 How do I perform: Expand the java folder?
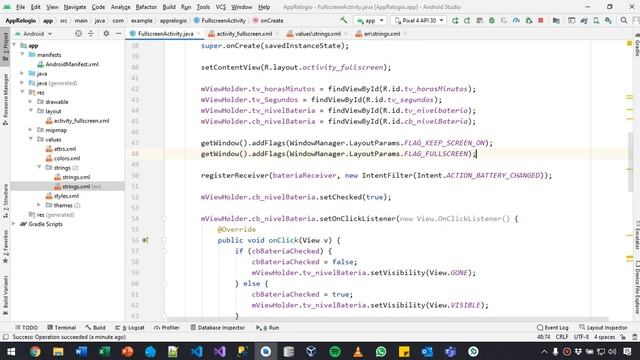tap(22, 73)
